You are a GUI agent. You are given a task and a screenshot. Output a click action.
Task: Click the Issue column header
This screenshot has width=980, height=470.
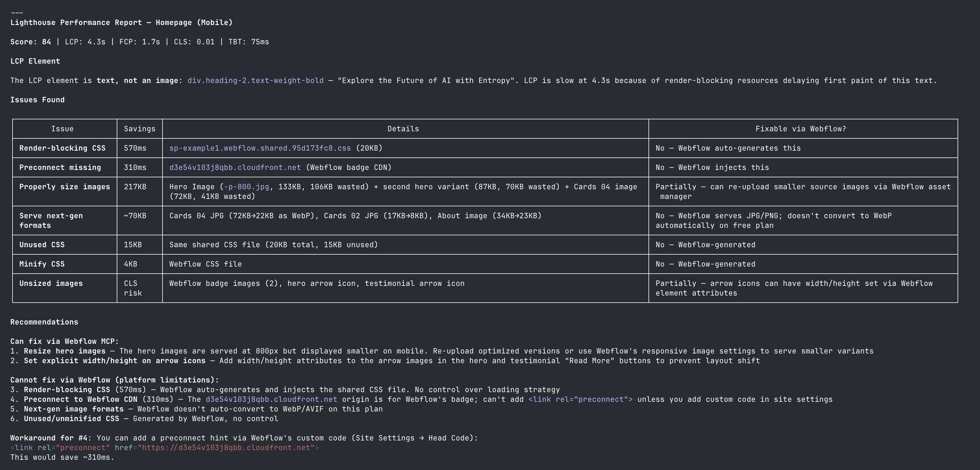click(x=63, y=129)
